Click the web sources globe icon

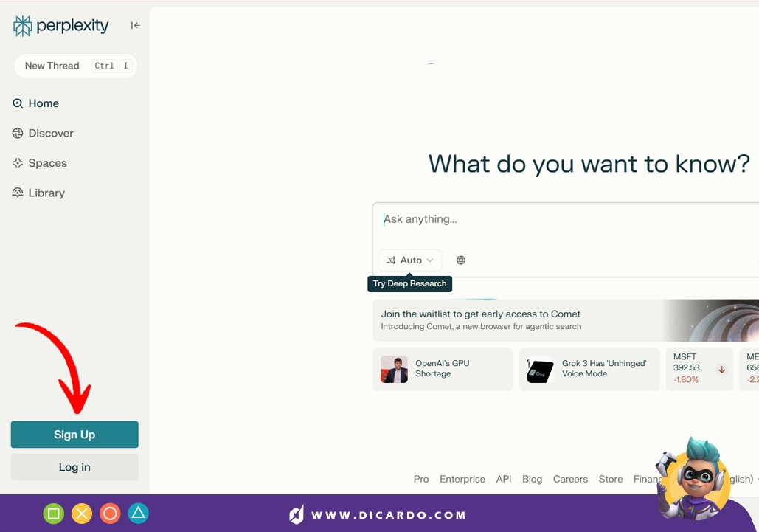point(461,260)
